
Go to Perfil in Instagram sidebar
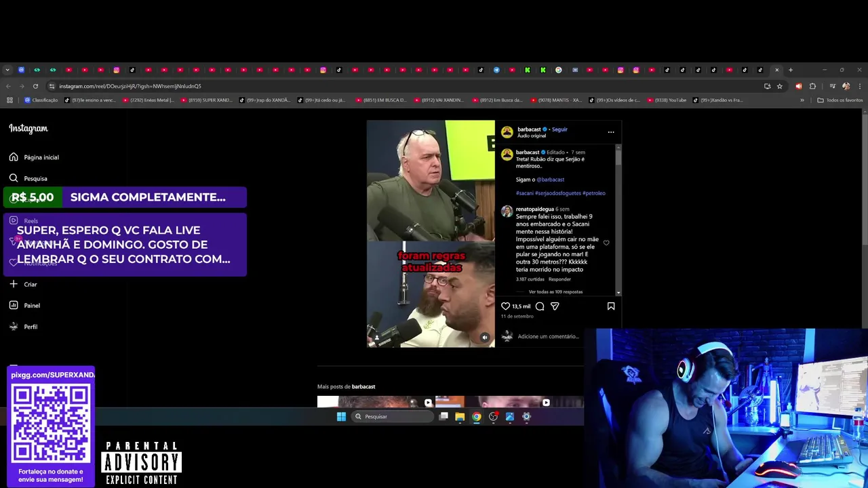(x=23, y=327)
